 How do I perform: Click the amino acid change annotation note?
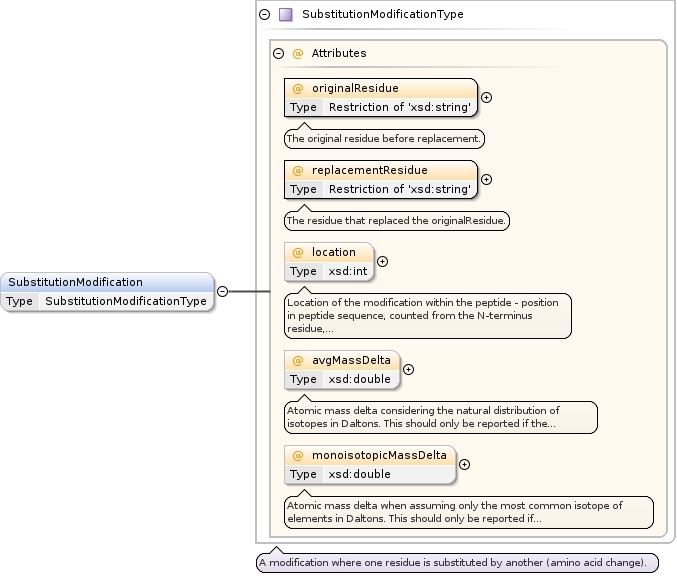(458, 563)
